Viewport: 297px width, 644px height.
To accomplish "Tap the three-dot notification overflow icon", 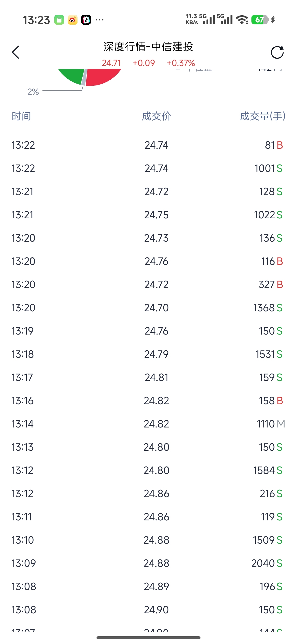I will click(x=99, y=20).
